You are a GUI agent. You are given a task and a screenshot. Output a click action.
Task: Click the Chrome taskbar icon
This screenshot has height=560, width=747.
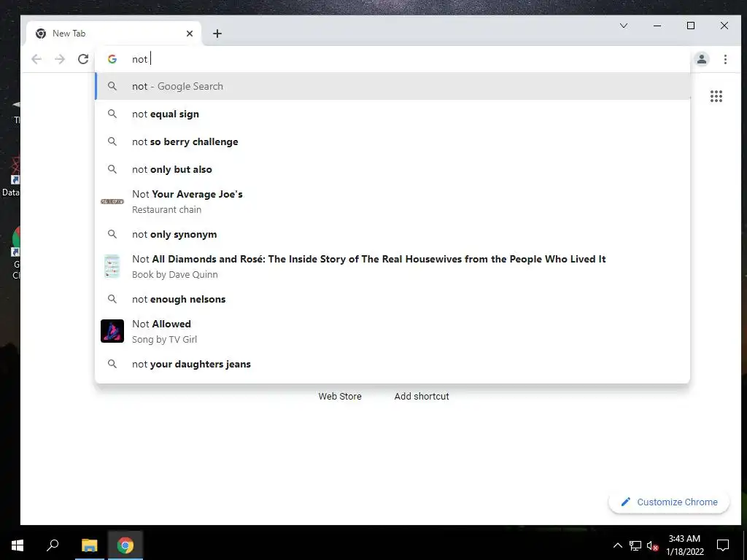(125, 545)
